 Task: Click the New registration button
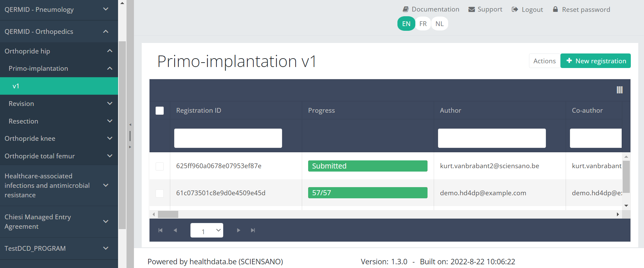tap(595, 61)
